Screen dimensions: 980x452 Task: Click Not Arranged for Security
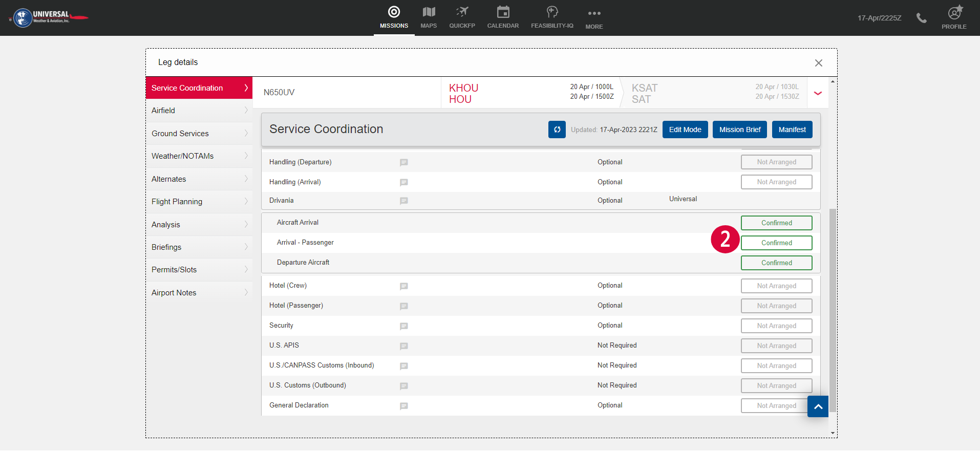tap(776, 326)
